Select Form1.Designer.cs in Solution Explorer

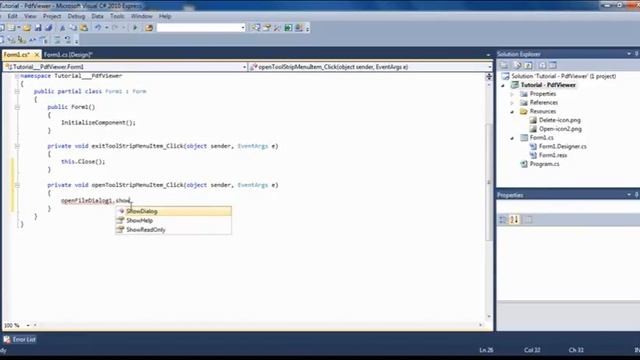[562, 147]
